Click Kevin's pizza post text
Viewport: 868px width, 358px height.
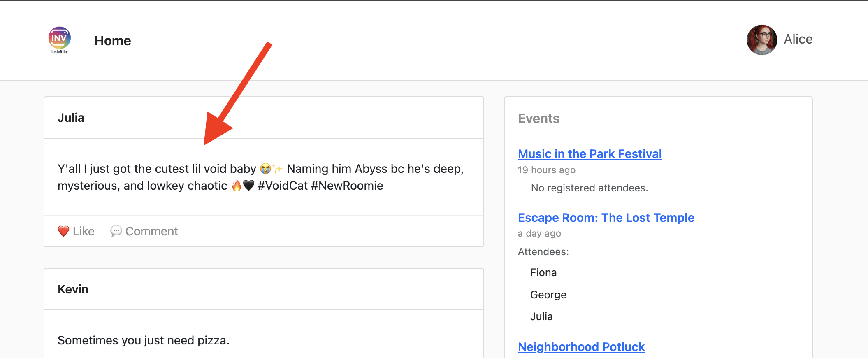143,340
